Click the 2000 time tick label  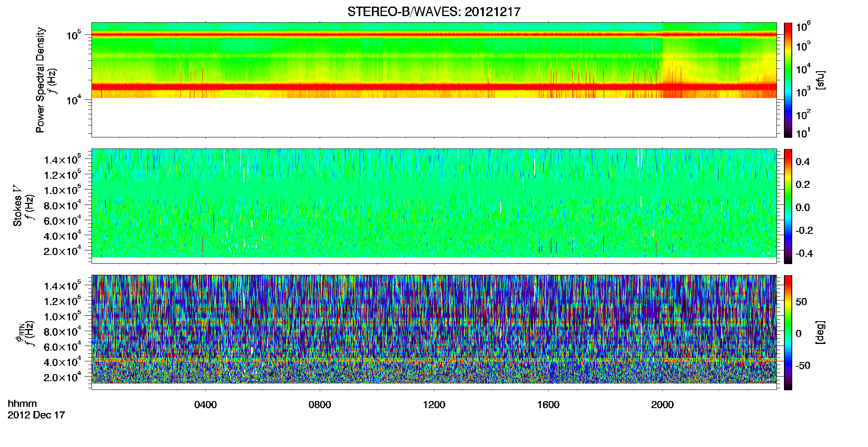(662, 404)
